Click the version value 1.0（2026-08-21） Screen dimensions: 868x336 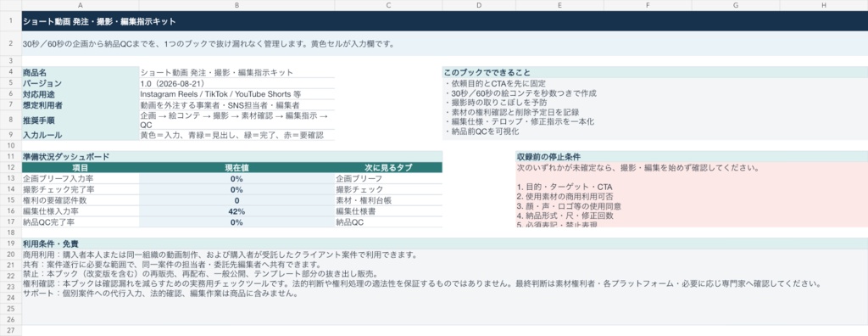(x=237, y=83)
